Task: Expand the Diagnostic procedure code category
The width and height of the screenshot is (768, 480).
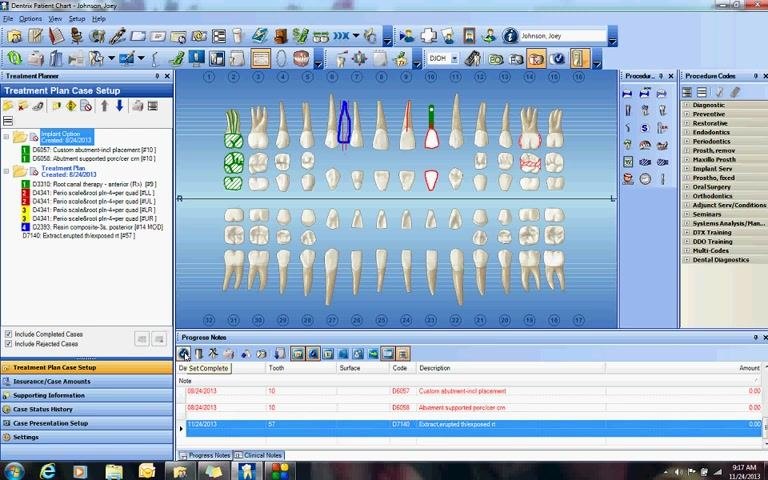Action: pyautogui.click(x=686, y=105)
